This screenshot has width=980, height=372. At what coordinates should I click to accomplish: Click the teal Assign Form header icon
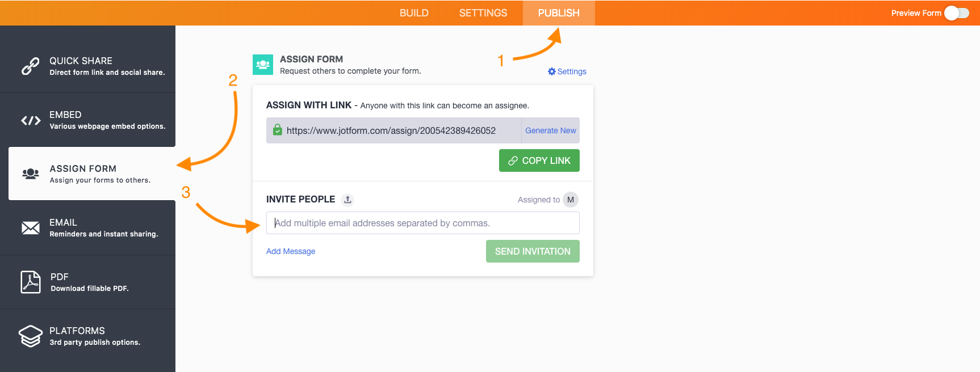[263, 65]
